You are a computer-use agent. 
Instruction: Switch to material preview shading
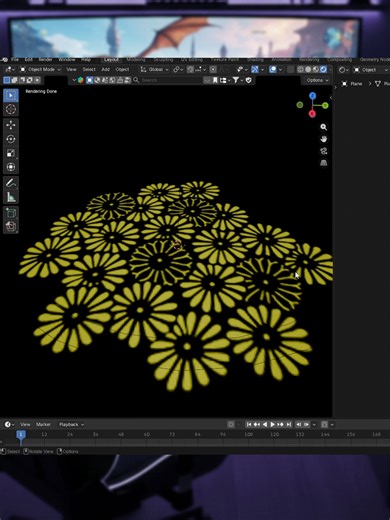316,69
